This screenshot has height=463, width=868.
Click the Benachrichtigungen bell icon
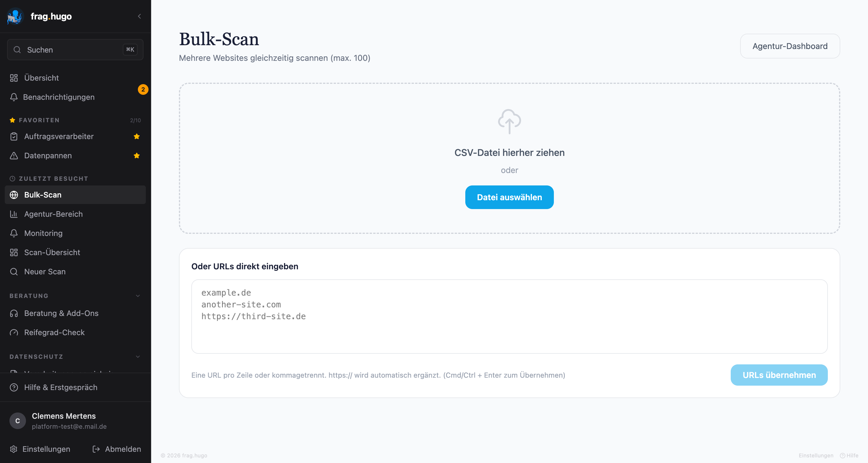(14, 97)
